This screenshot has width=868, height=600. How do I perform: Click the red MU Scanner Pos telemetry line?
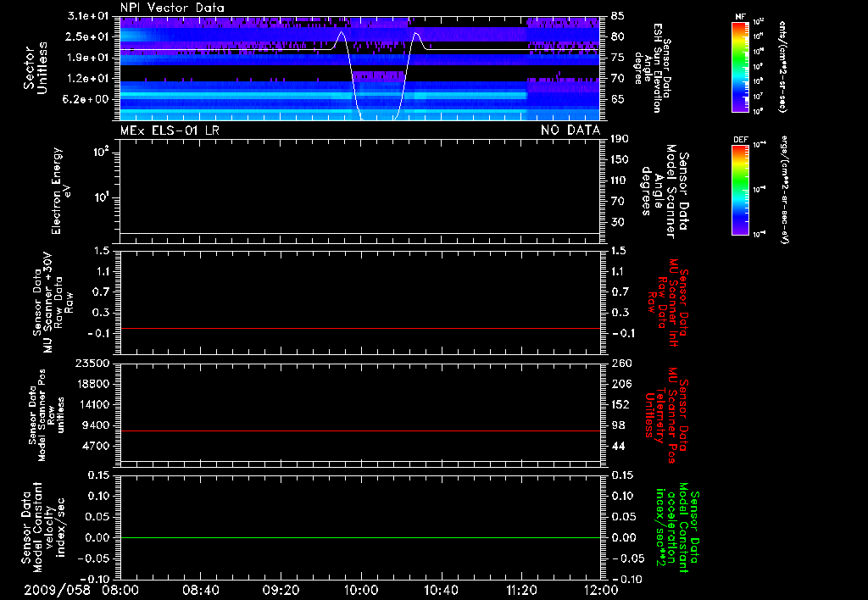tap(359, 431)
